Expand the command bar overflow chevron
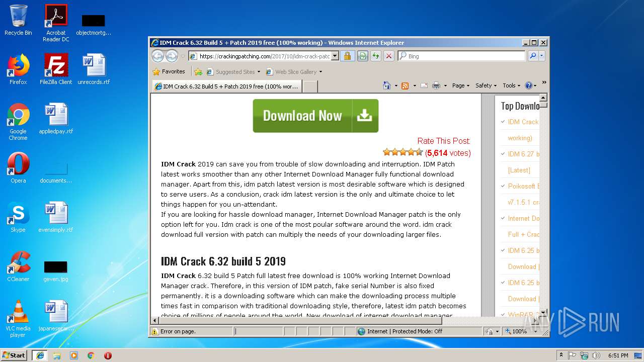 [x=544, y=83]
